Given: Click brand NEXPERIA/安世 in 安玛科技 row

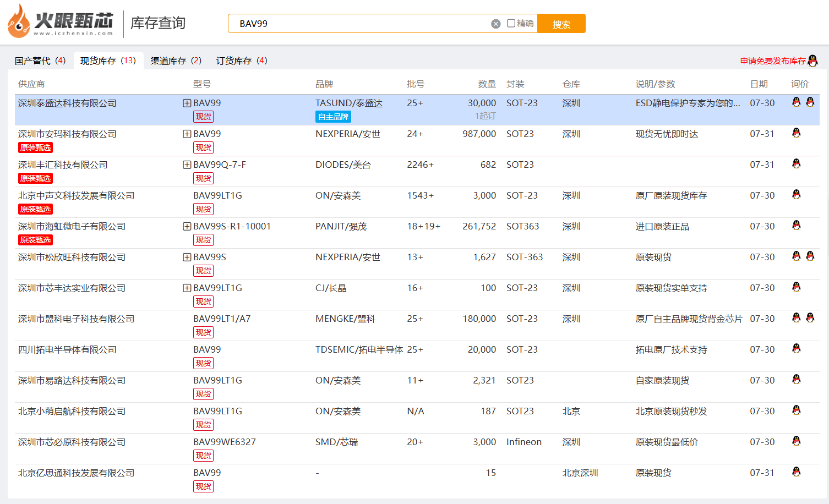Looking at the screenshot, I should [x=348, y=134].
